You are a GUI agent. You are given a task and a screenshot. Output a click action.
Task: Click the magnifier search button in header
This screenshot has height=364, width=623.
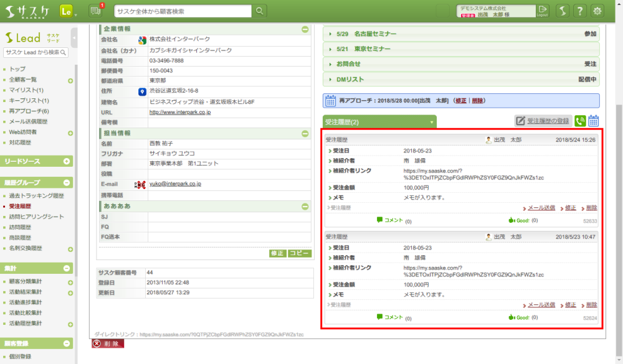coord(259,11)
